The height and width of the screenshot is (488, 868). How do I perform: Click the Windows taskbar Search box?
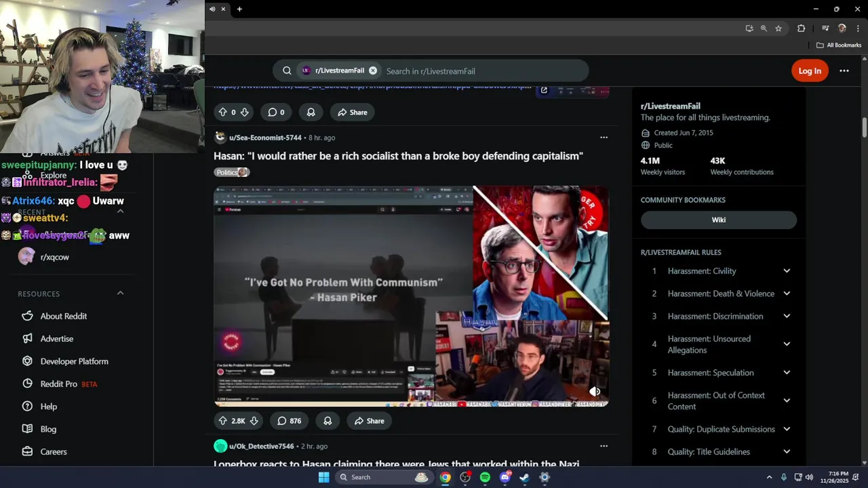click(x=384, y=477)
